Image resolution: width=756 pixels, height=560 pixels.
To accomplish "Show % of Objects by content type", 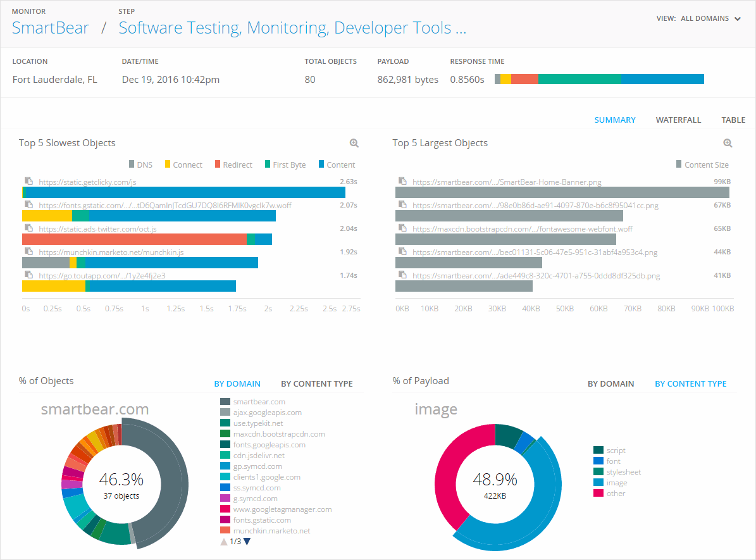I will 317,384.
